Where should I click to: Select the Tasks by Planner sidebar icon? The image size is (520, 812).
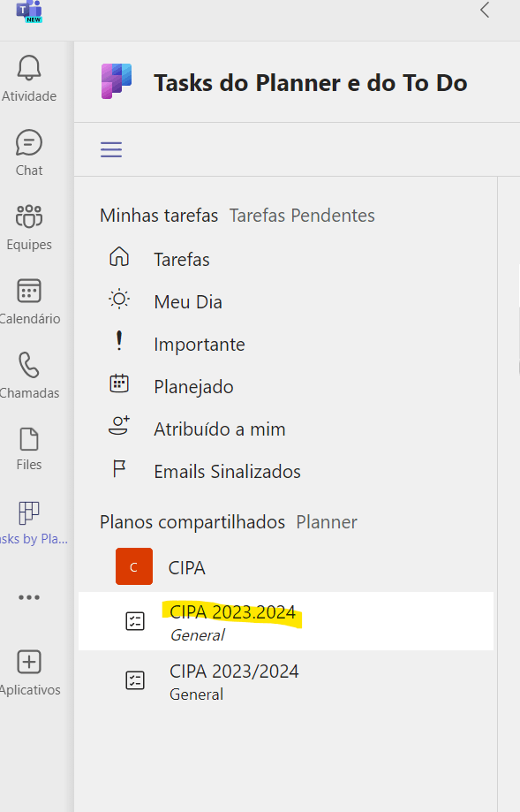(29, 513)
